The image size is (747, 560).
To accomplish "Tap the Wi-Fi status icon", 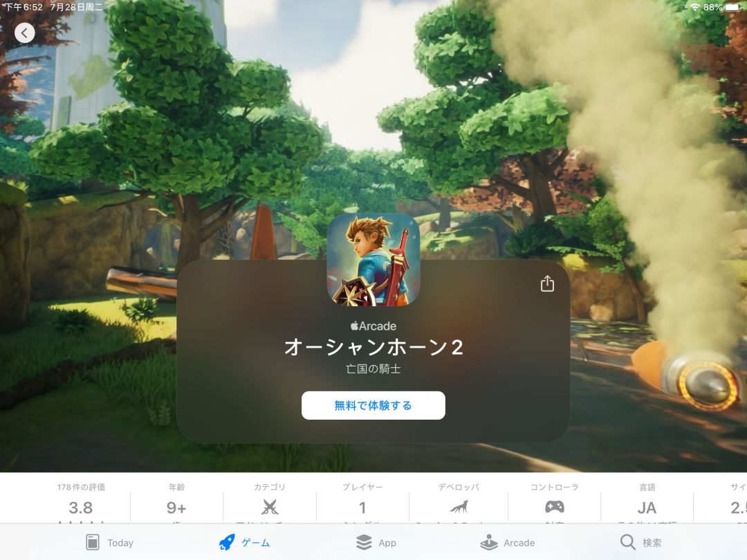I will tap(695, 7).
